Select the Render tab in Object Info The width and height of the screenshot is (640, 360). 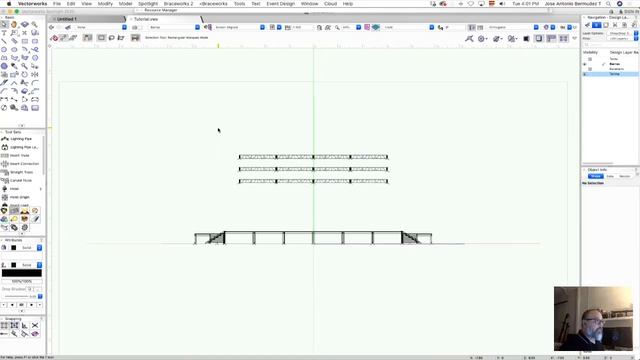coord(624,176)
